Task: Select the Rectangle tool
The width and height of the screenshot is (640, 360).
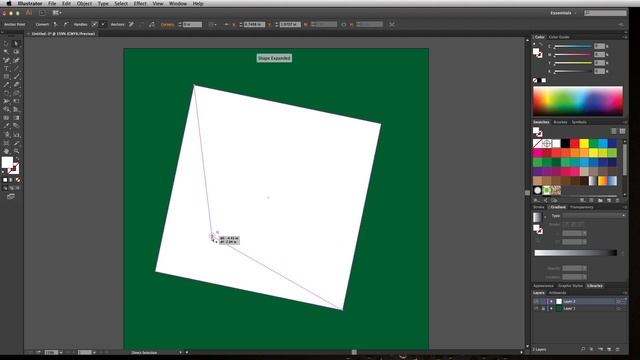Action: (x=7, y=77)
